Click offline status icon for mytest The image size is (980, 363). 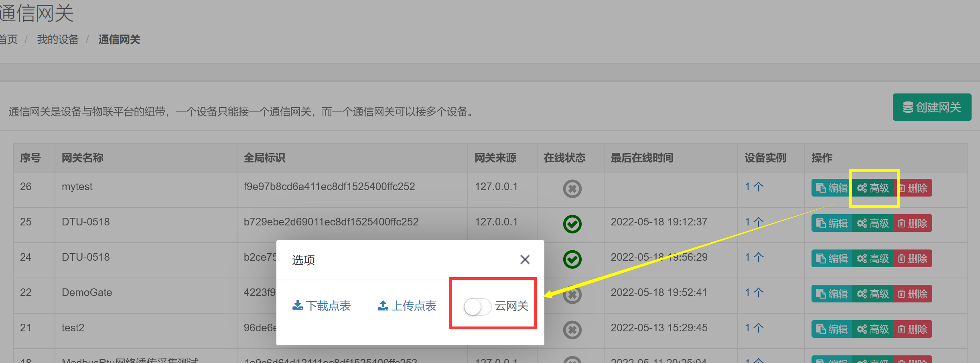coord(572,189)
